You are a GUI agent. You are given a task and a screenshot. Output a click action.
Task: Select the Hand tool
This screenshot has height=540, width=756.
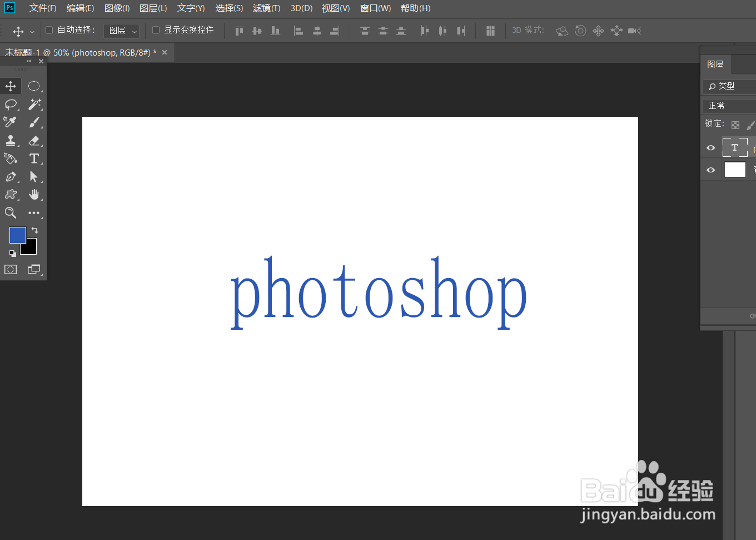click(x=34, y=195)
